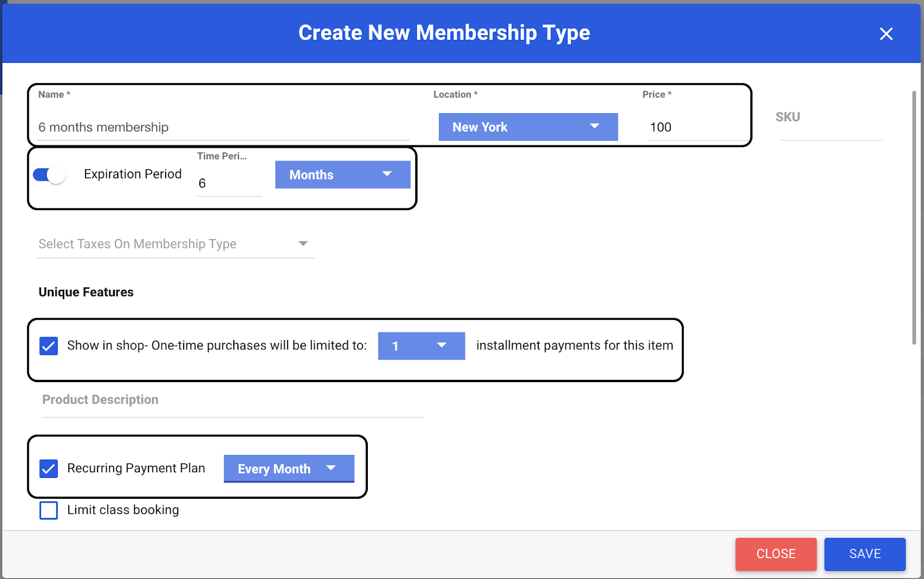Viewport: 924px width, 579px height.
Task: Click the red CLOSE button
Action: [x=776, y=554]
